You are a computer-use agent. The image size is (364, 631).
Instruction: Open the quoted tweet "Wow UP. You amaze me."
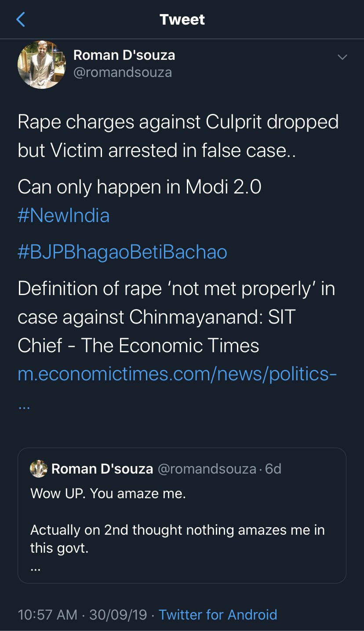coord(108,493)
